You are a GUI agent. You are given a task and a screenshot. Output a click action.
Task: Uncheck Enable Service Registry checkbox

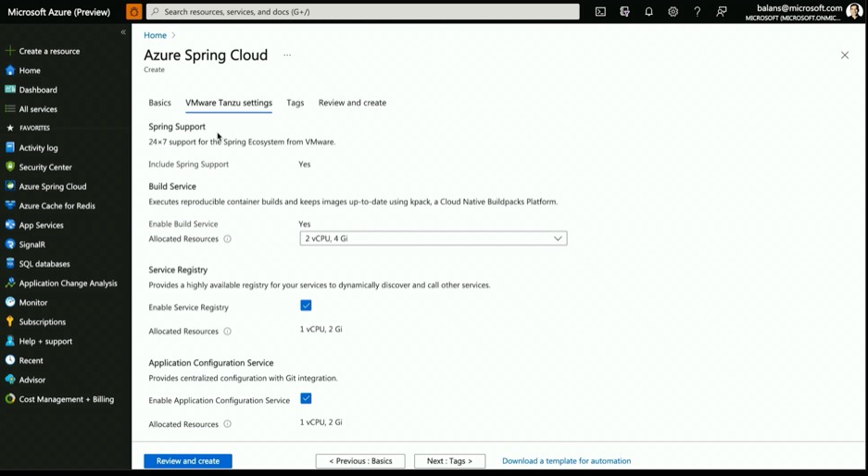coord(306,306)
